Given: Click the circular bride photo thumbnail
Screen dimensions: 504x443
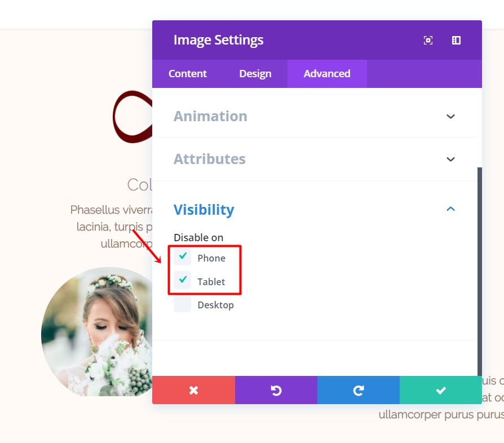Looking at the screenshot, I should coord(97,333).
